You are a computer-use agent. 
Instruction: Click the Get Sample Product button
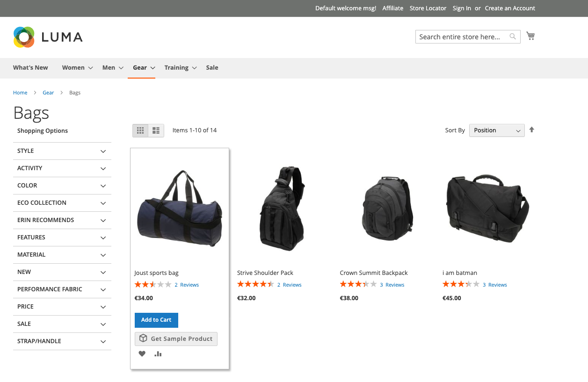176,339
